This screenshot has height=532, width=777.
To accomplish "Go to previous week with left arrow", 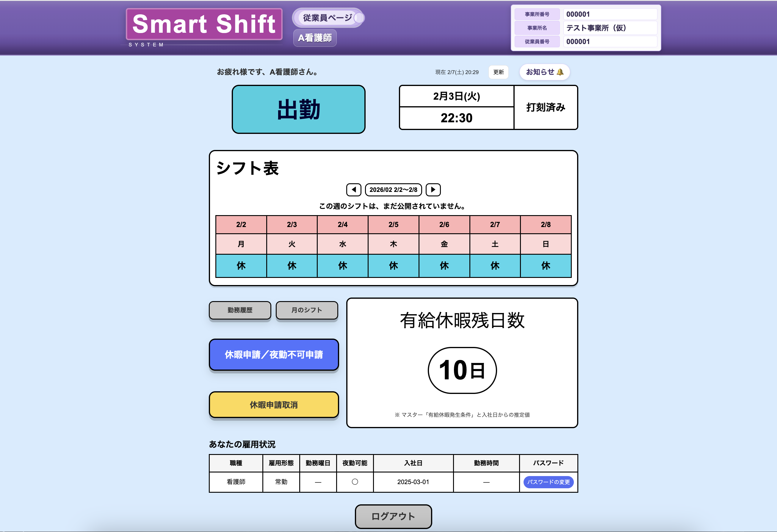I will (353, 190).
